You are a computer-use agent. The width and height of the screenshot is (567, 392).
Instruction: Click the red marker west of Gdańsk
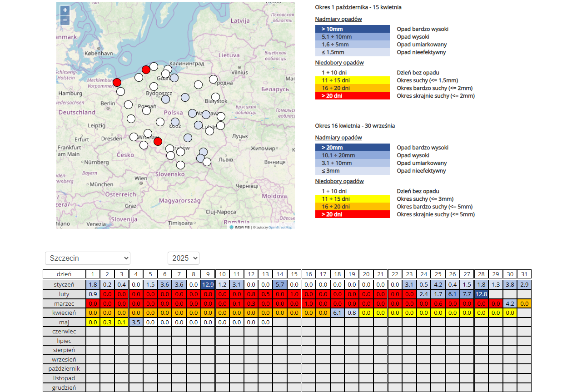pyautogui.click(x=146, y=69)
